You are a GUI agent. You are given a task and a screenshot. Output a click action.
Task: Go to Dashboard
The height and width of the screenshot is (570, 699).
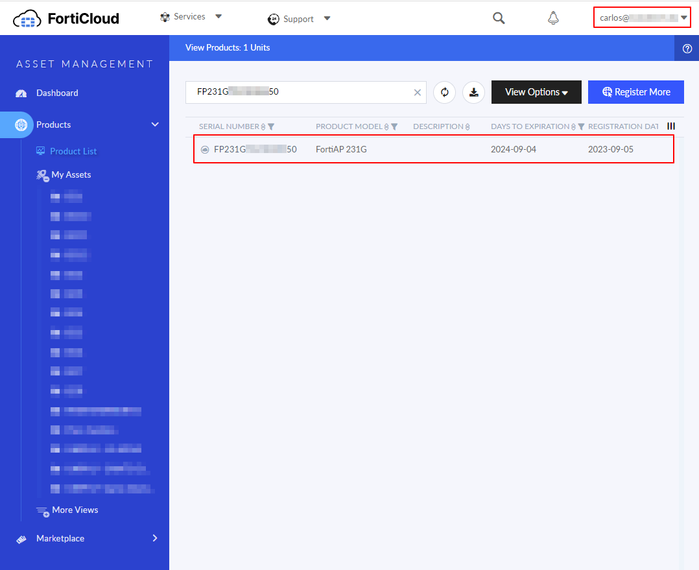[57, 93]
